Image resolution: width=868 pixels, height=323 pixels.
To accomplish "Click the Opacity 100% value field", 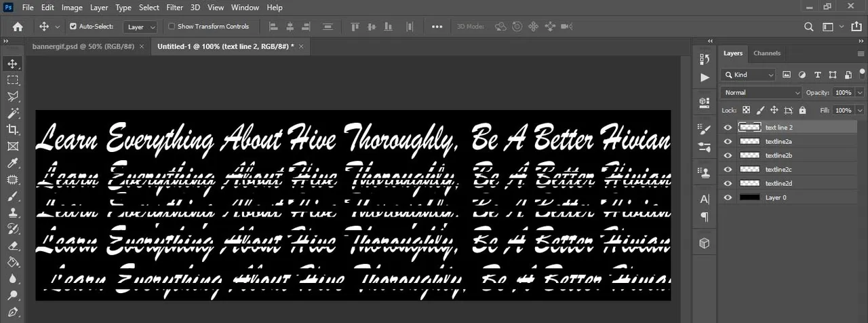I will 843,92.
